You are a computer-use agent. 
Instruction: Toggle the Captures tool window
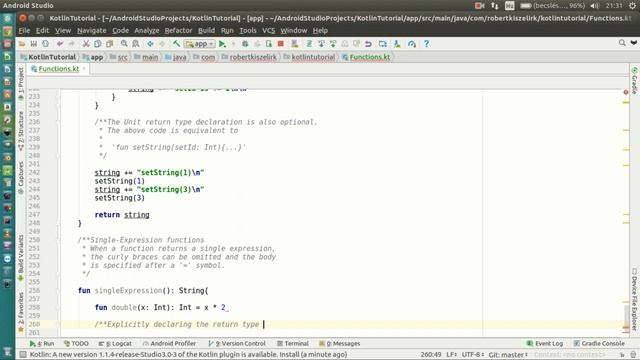21,178
